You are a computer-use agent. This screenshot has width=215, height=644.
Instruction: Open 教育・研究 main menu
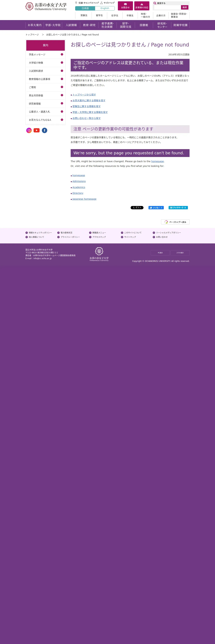(x=89, y=25)
